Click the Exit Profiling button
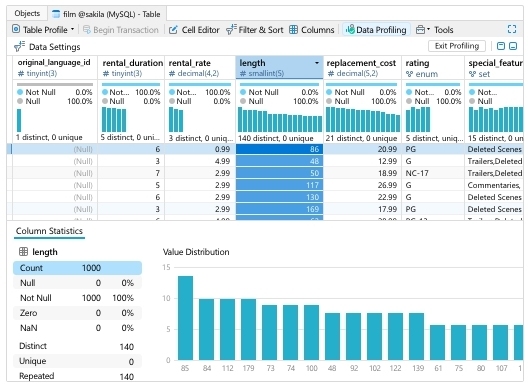 tap(457, 46)
